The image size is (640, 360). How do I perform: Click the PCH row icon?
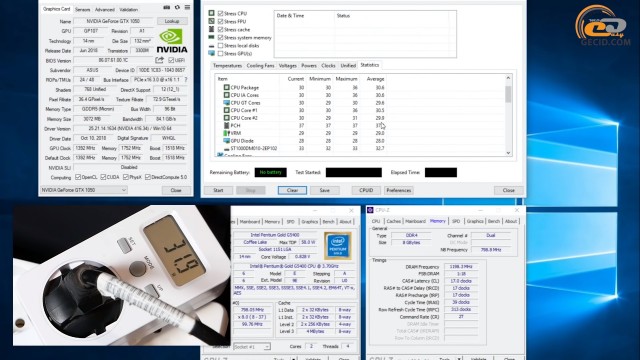coord(227,125)
